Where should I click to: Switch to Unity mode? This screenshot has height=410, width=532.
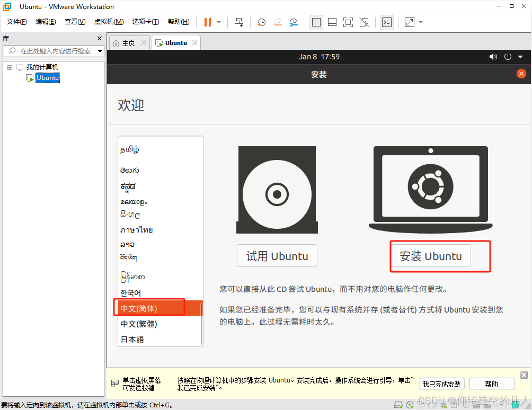(x=364, y=22)
